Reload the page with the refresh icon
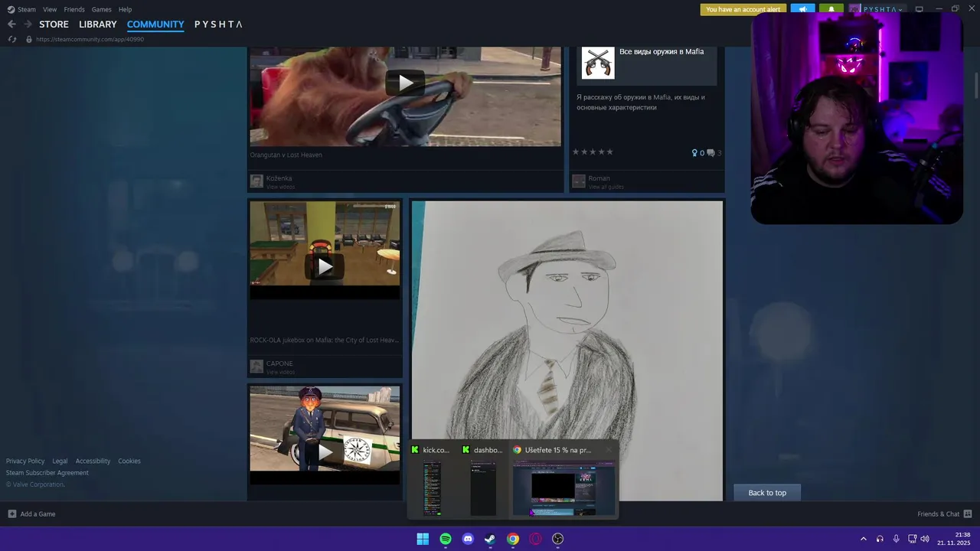The width and height of the screenshot is (980, 551). coord(11,39)
